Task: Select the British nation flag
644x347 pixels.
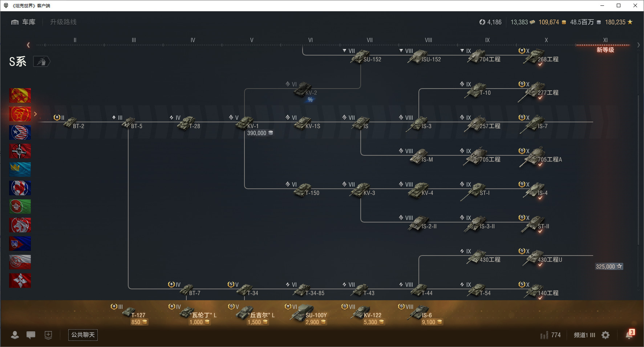Action: 20,225
